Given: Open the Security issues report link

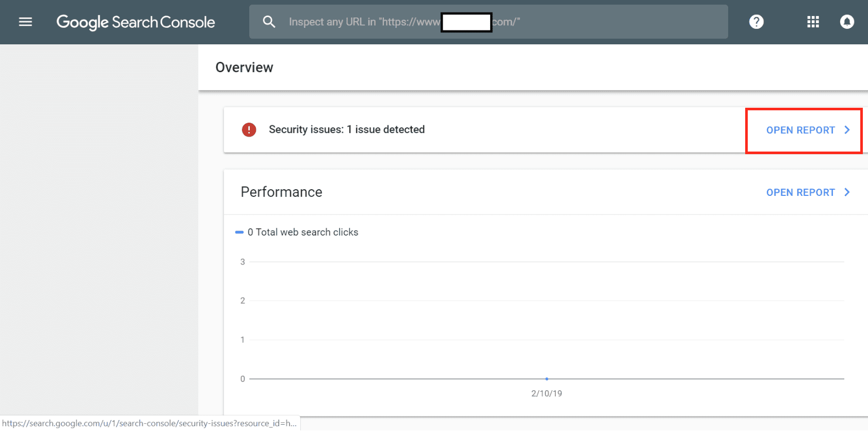Looking at the screenshot, I should [x=800, y=130].
